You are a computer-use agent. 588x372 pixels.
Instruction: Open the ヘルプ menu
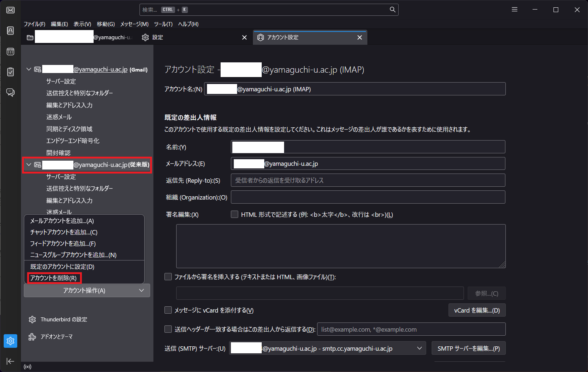(188, 24)
